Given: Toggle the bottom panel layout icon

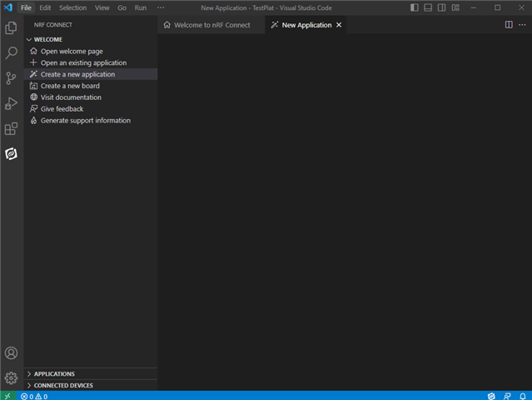Looking at the screenshot, I should coord(428,7).
